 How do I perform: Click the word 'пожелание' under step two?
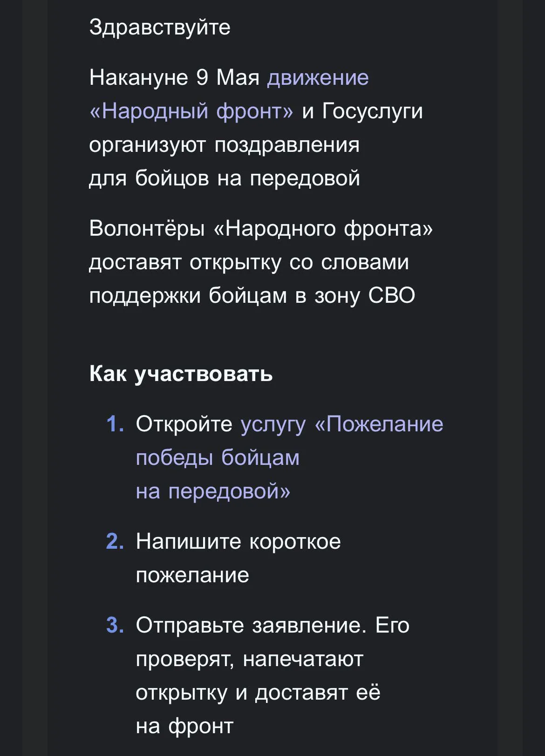click(x=192, y=575)
